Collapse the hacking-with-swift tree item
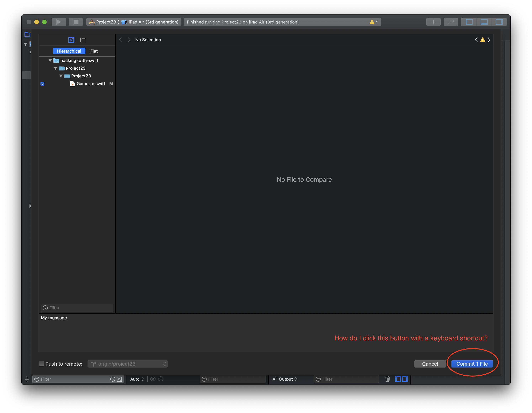 (x=50, y=60)
